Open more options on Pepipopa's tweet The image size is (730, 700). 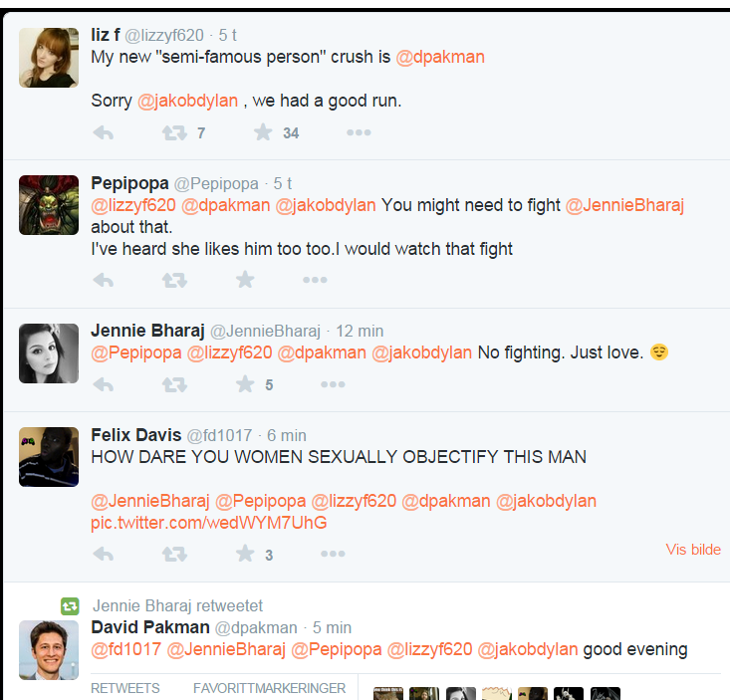[315, 281]
